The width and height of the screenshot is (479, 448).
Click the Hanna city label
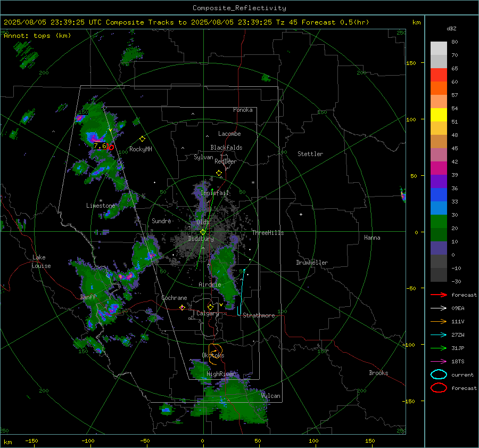pos(372,237)
